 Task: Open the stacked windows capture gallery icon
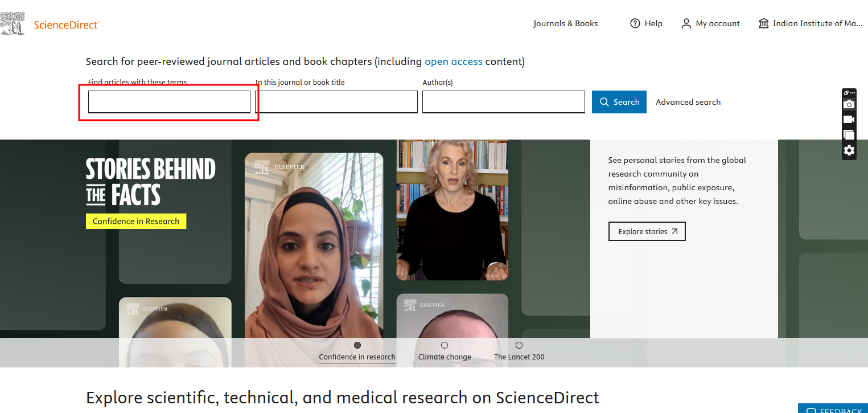tap(849, 135)
